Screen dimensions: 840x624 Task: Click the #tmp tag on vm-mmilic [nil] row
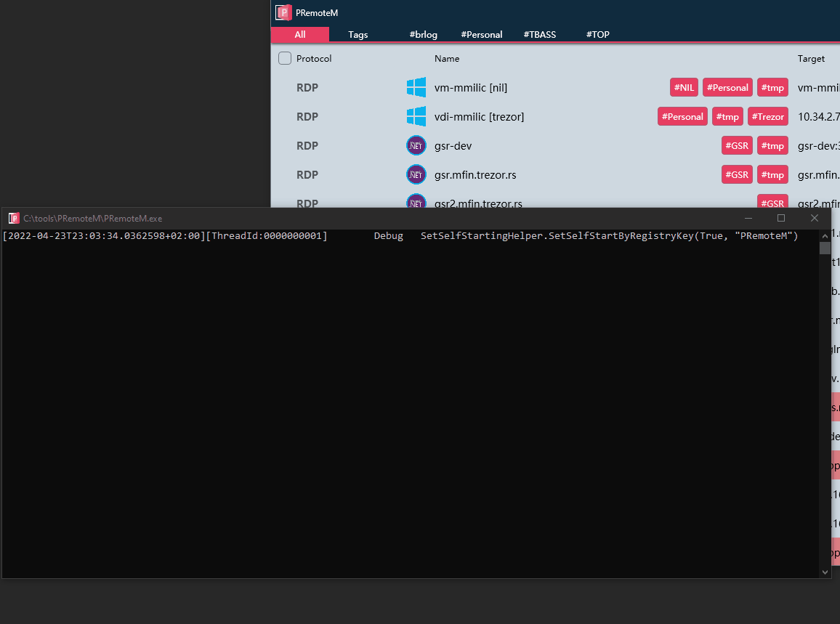[x=772, y=87]
